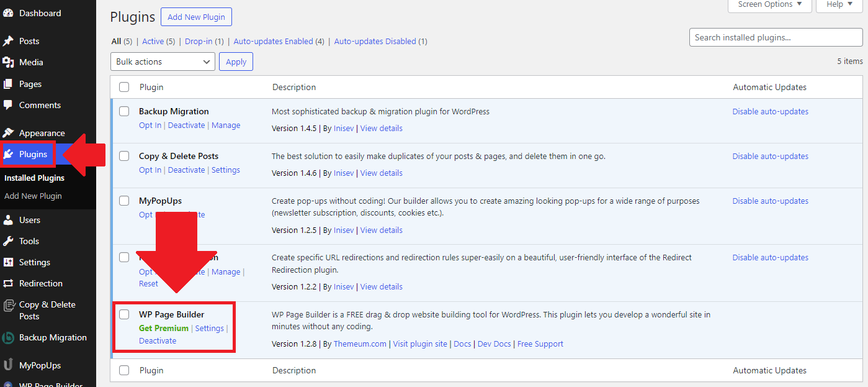Select the Backup Migration plugin checkbox
This screenshot has height=387, width=868.
[x=124, y=111]
